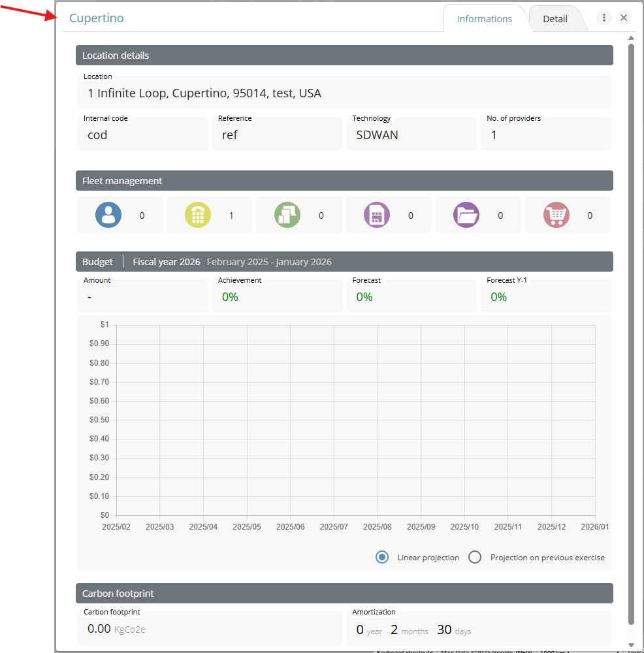Click the Location address field
Viewport: 644px width, 653px height.
click(x=344, y=93)
